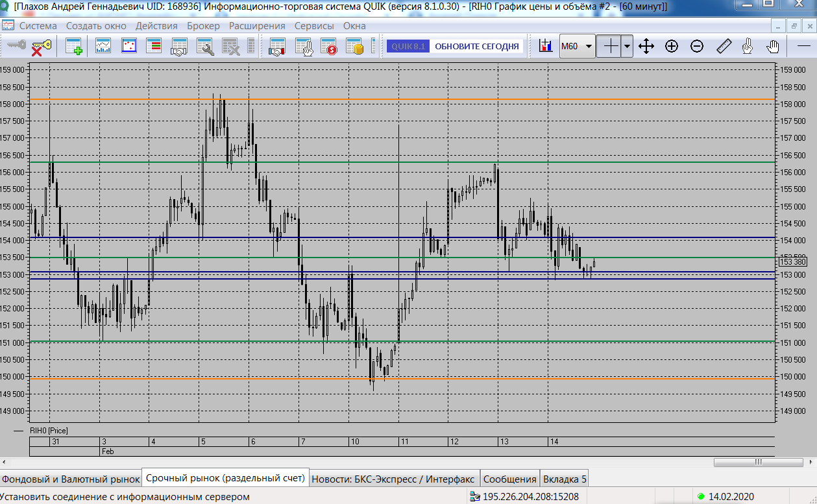Image resolution: width=817 pixels, height=504 pixels.
Task: Click the Feb month label on time axis
Action: [108, 450]
